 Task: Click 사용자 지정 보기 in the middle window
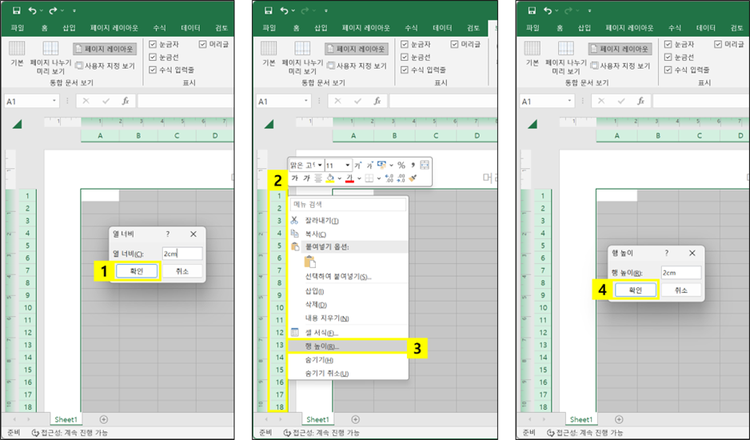(x=356, y=66)
